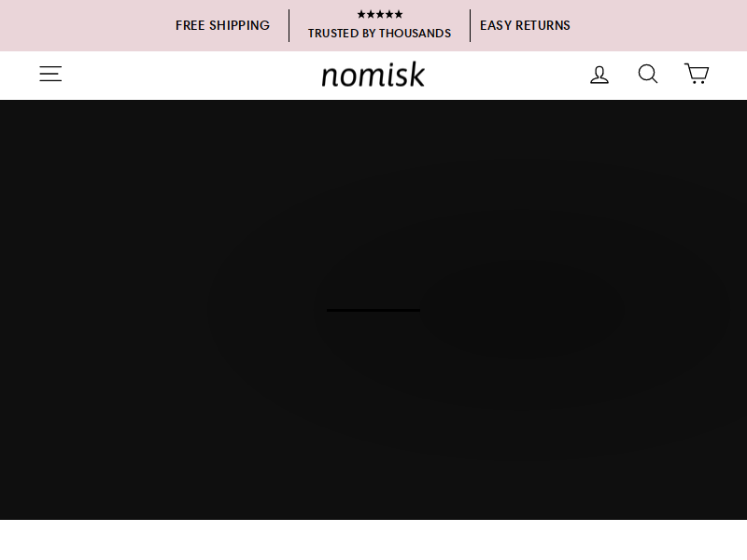The image size is (747, 560).
Task: Click divider line after FREE SHIPPING
Action: point(289,25)
